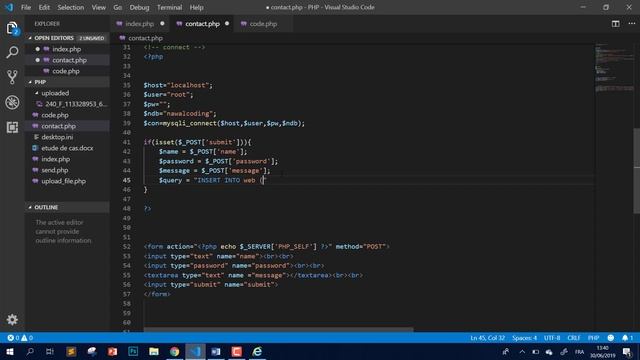Change indentation via Spaces: 4

[x=524, y=338]
